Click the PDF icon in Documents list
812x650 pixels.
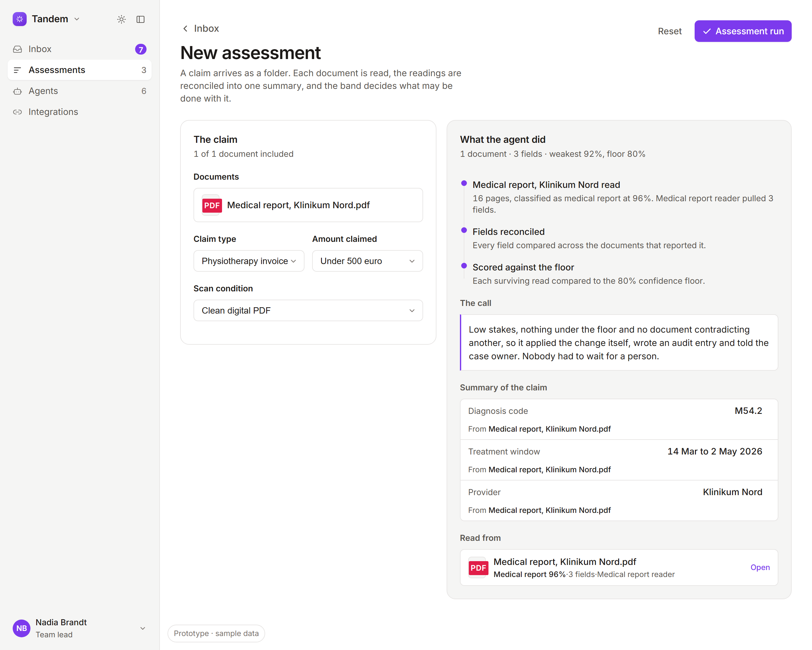212,205
